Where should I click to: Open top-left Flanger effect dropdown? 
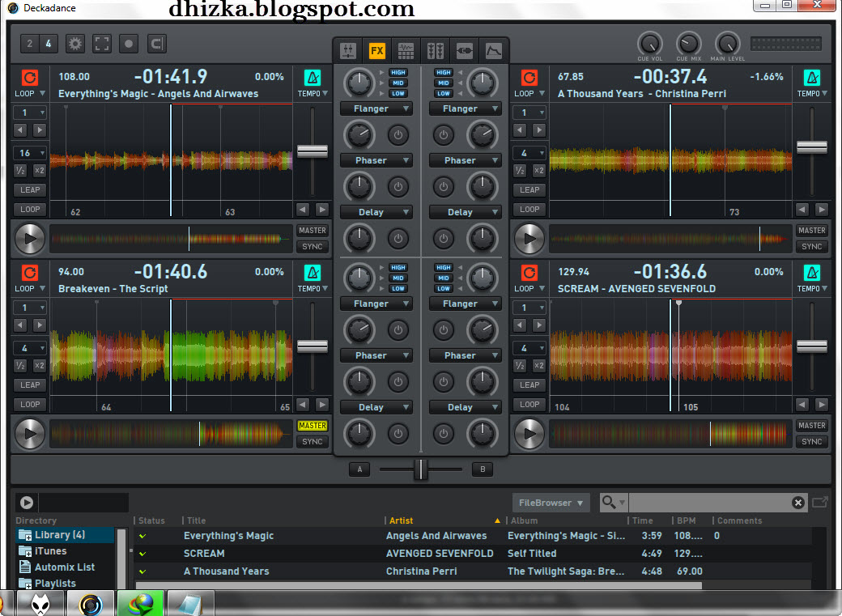tap(376, 108)
